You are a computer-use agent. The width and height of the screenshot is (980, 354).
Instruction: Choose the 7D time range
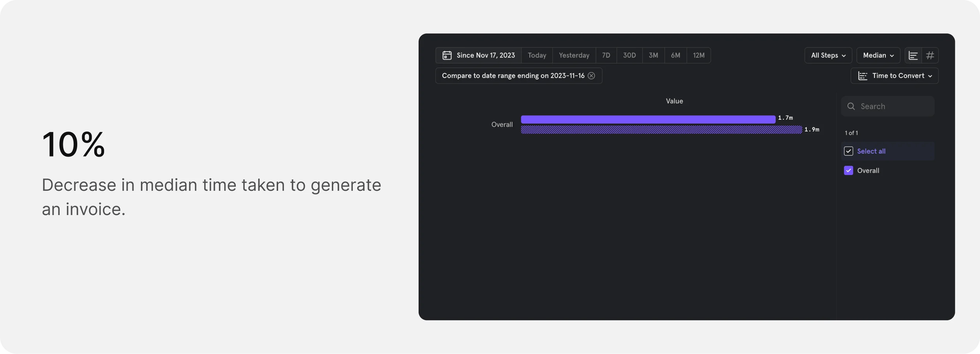coord(606,56)
